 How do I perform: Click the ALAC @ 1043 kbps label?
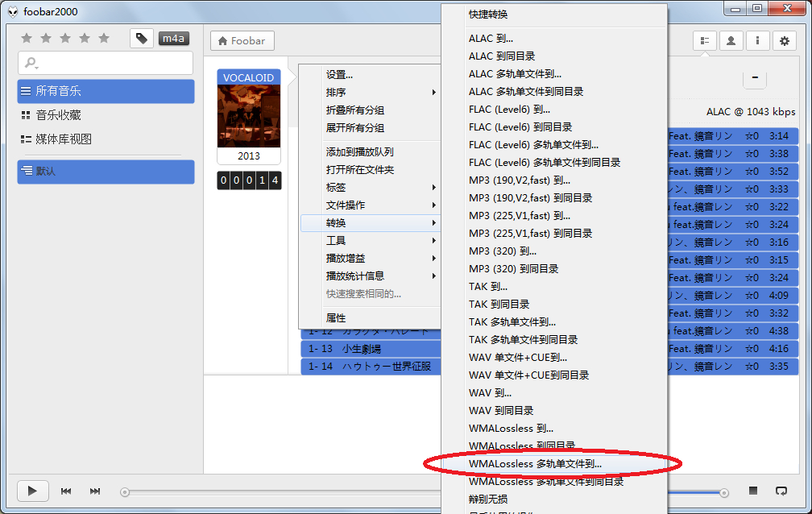tap(751, 111)
